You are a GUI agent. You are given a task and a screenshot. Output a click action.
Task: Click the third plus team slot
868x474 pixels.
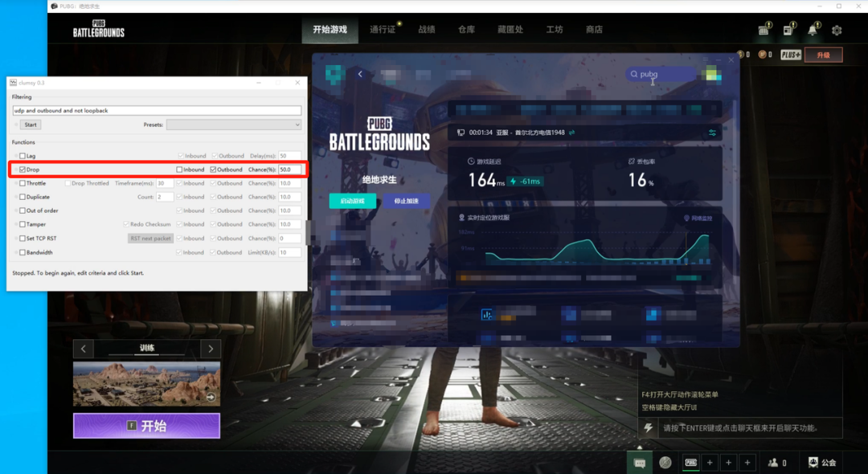(747, 463)
